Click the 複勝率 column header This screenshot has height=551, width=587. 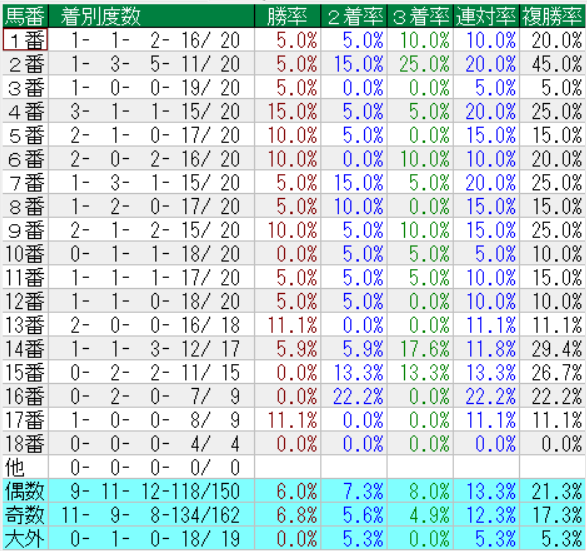[552, 16]
